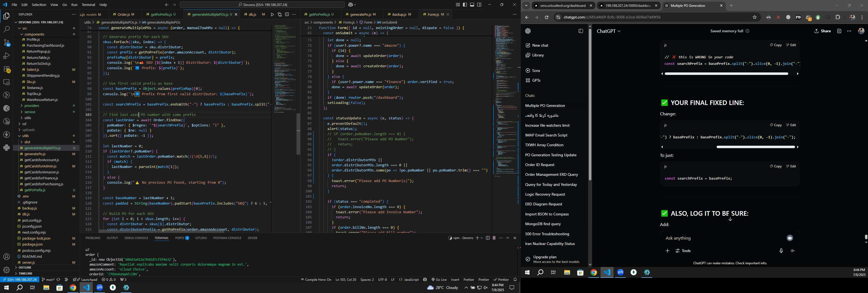Start voice mode in ChatGPT composer
This screenshot has height=293, width=868.
tap(793, 251)
